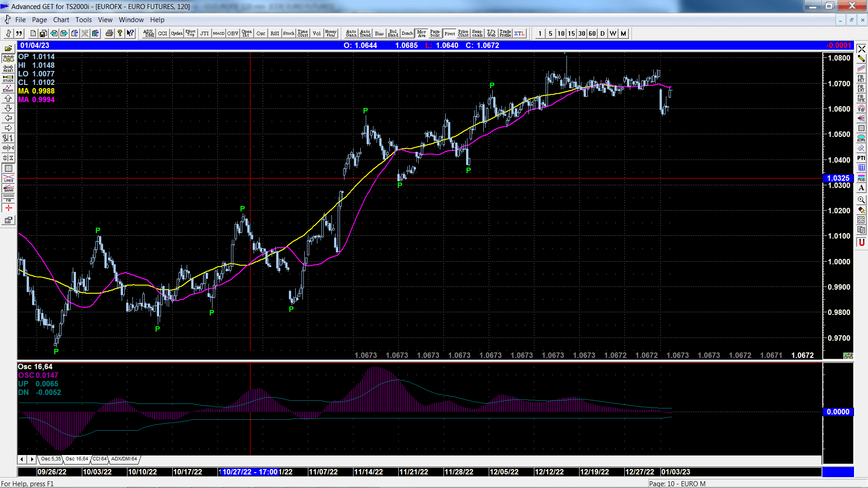The image size is (868, 488).
Task: Click the New page document icon
Action: pyautogui.click(x=33, y=33)
